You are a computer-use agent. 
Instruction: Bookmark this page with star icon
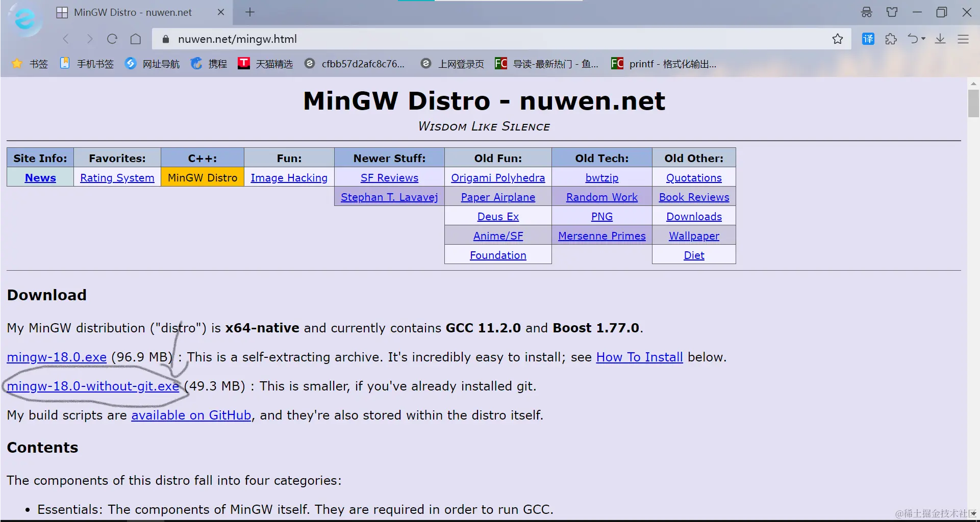click(x=838, y=39)
